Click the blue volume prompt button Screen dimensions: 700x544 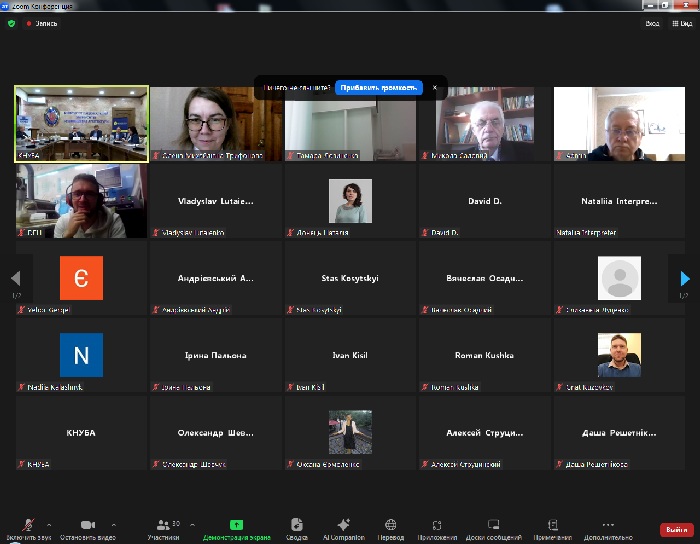pos(379,88)
